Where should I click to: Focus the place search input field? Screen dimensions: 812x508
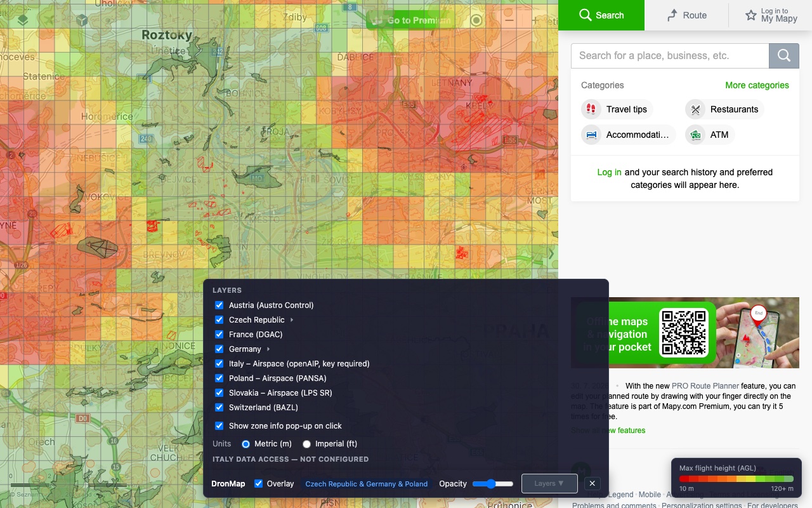(670, 56)
